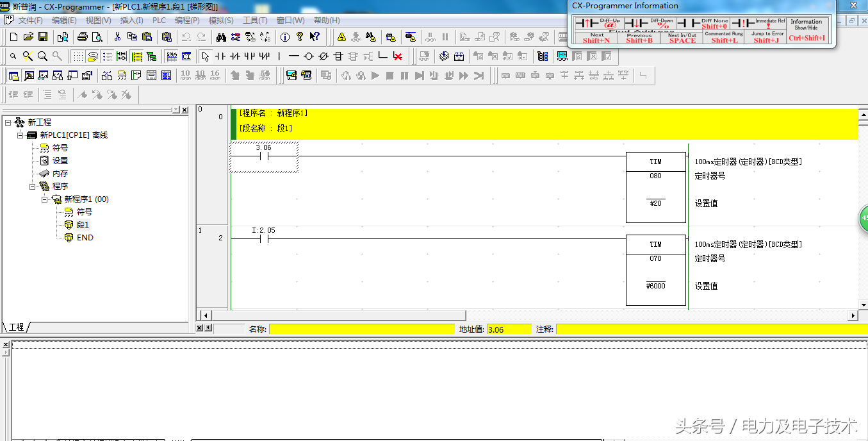The image size is (868, 441).
Task: Toggle the project workspace view button
Action: tap(13, 76)
